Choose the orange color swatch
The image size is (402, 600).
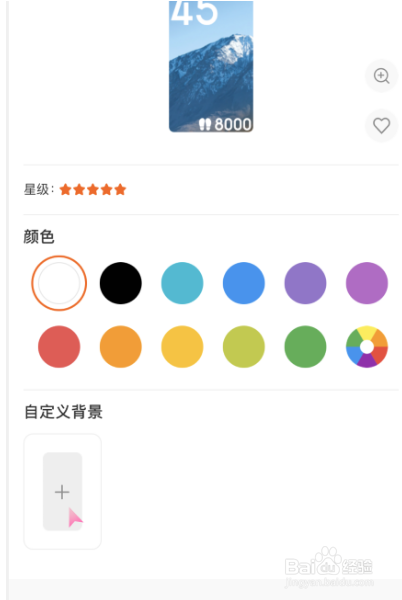120,347
